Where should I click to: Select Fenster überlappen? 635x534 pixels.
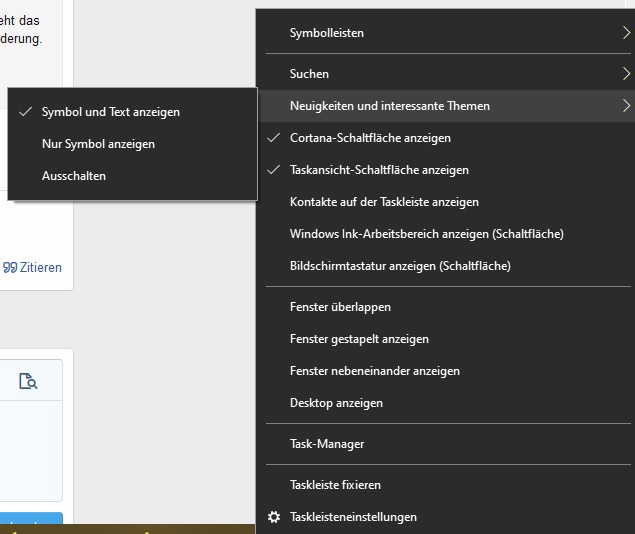[x=340, y=307]
